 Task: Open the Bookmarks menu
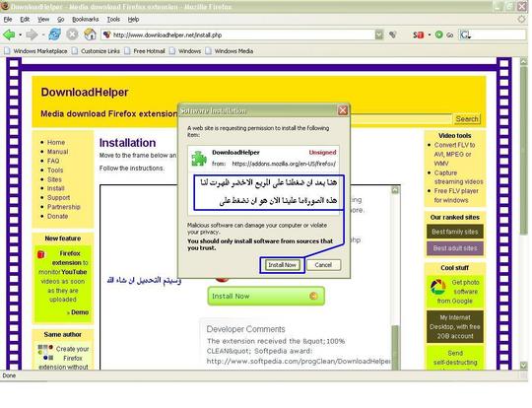point(85,20)
